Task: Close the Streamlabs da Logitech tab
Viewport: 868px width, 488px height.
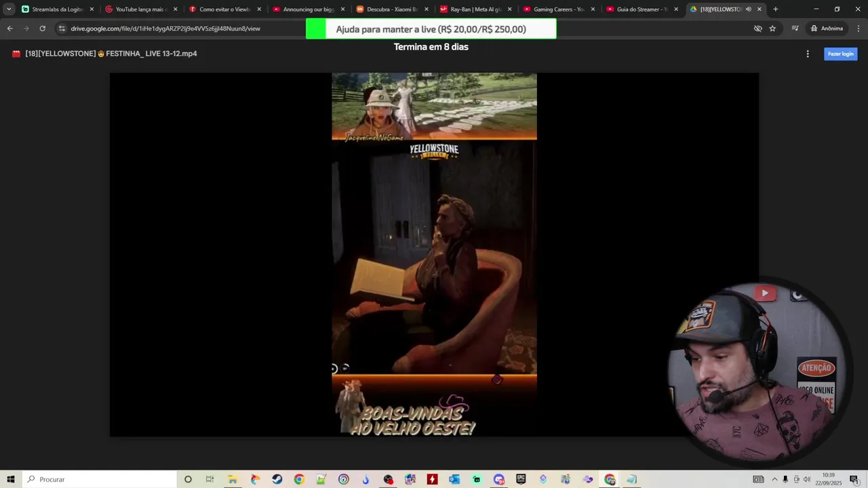Action: tap(92, 9)
